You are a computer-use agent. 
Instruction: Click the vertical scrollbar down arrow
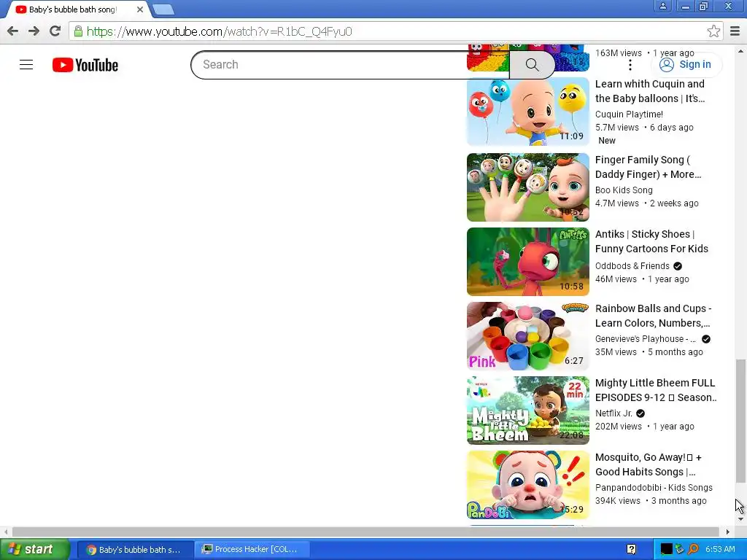[x=740, y=518]
